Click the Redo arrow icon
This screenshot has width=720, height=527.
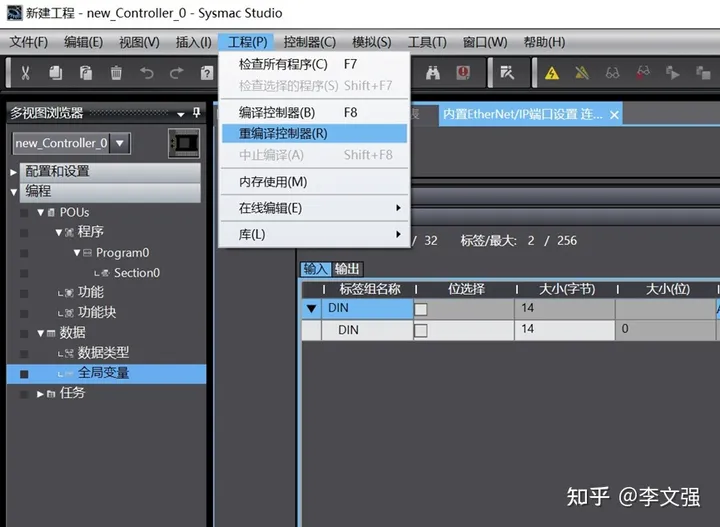pos(177,73)
